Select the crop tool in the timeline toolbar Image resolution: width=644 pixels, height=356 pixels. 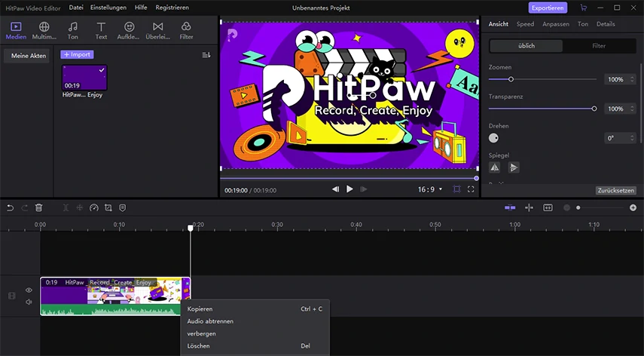108,208
